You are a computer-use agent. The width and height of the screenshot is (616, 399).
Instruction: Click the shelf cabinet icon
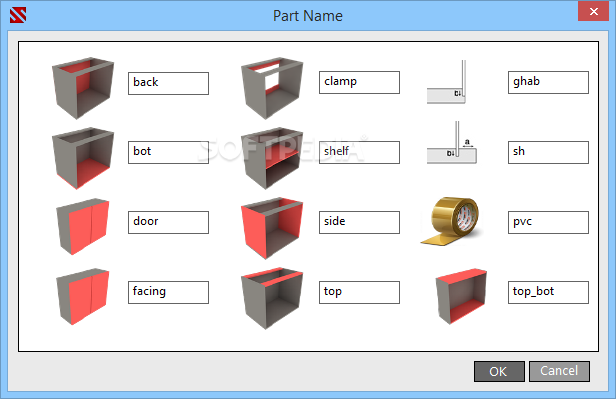tap(272, 158)
